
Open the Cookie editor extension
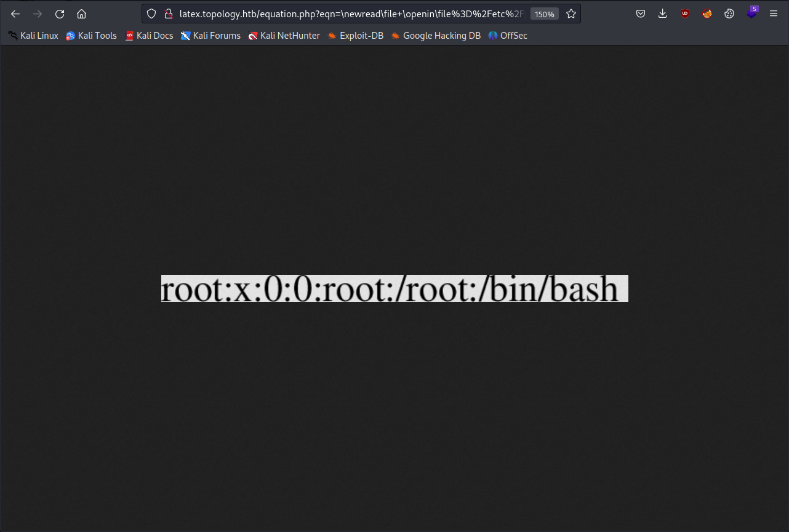point(729,14)
